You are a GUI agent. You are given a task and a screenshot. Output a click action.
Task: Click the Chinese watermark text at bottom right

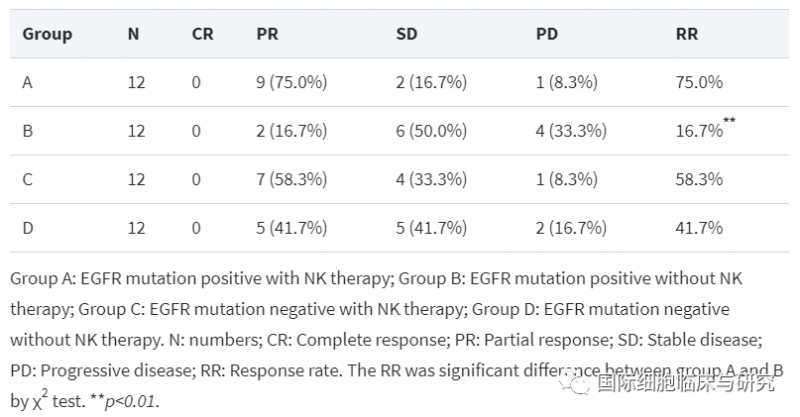click(x=686, y=382)
